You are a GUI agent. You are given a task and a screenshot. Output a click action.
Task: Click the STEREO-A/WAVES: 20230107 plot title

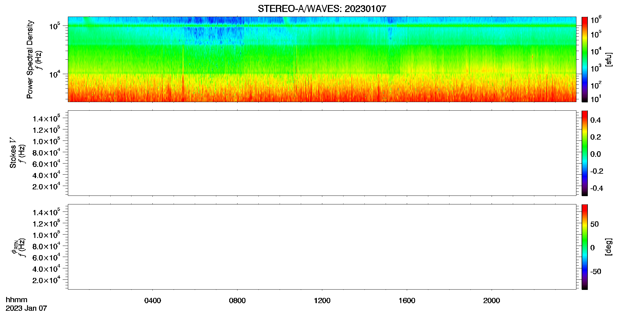[x=322, y=9]
